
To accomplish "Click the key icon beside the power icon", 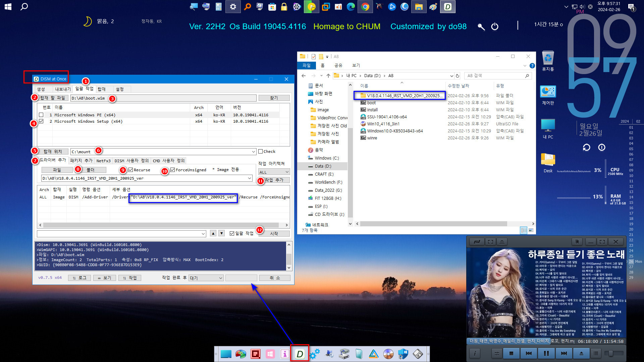I will point(481,27).
